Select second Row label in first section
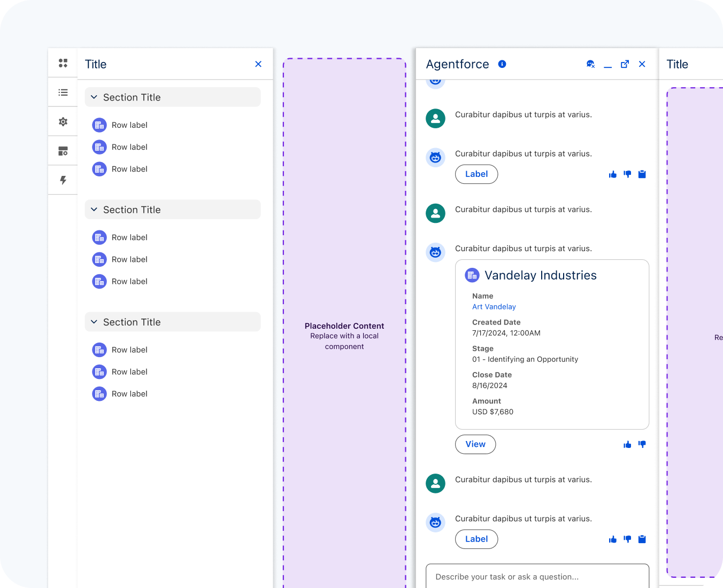Screen dimensions: 723x588 [x=129, y=147]
